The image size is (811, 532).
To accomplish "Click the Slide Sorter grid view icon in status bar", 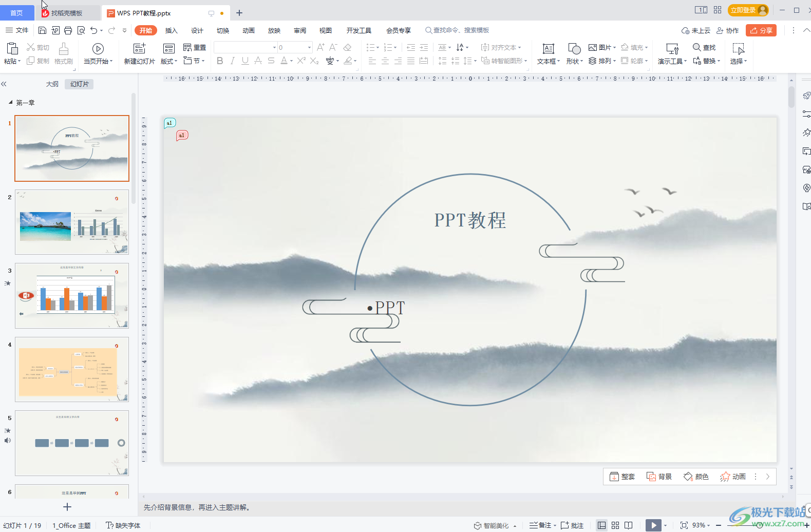I will tap(615, 525).
